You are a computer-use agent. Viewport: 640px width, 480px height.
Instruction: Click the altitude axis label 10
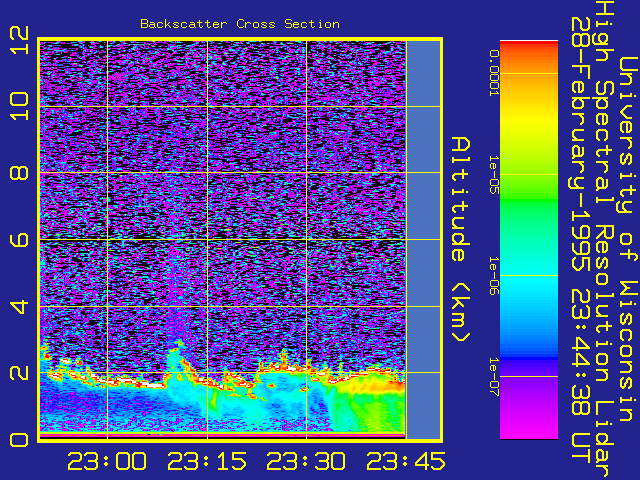(20, 106)
